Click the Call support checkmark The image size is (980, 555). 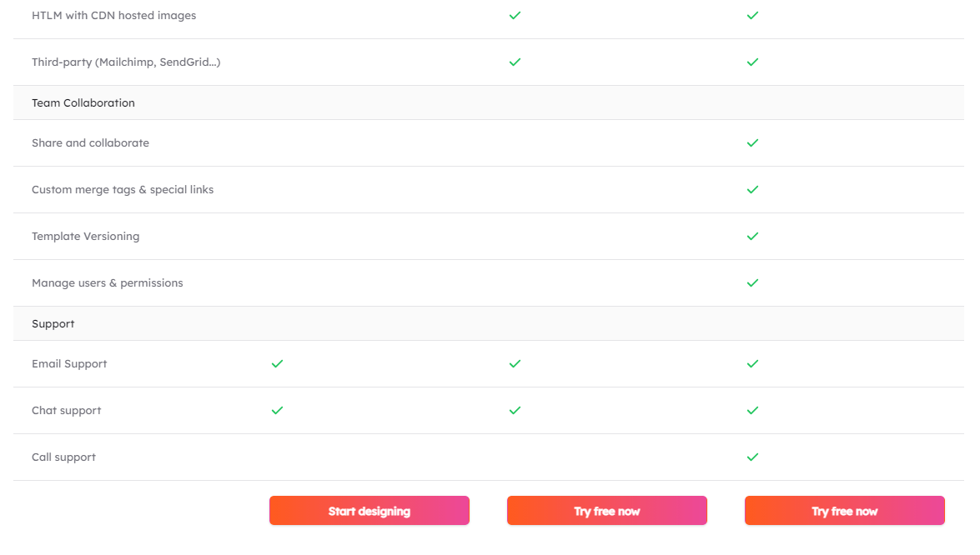click(x=752, y=457)
